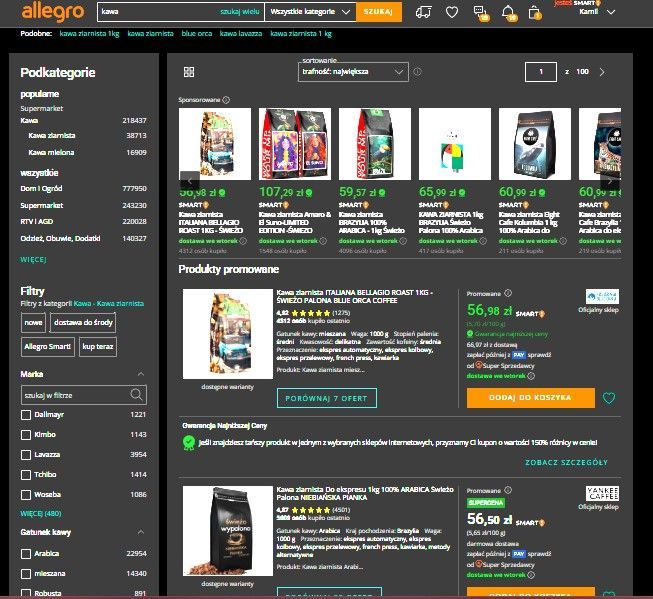The height and width of the screenshot is (599, 653).
Task: Click green guarantee badge icon
Action: point(189,442)
